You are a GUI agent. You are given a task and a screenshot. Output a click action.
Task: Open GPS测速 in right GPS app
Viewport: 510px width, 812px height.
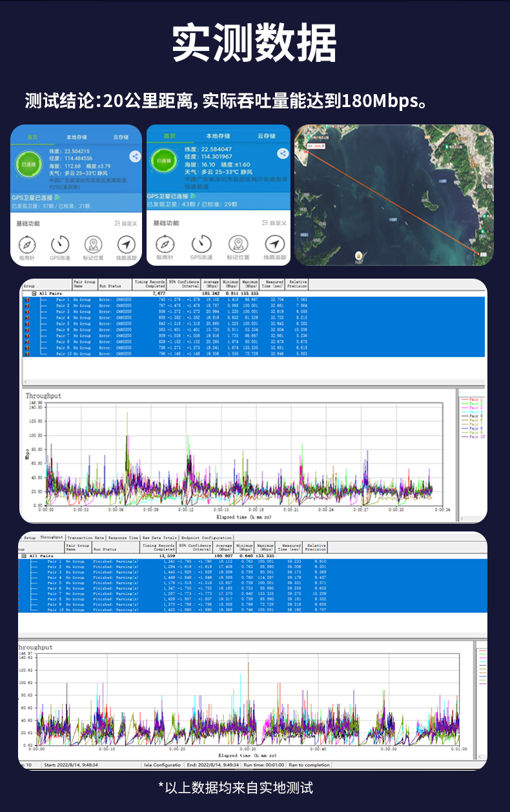click(201, 244)
